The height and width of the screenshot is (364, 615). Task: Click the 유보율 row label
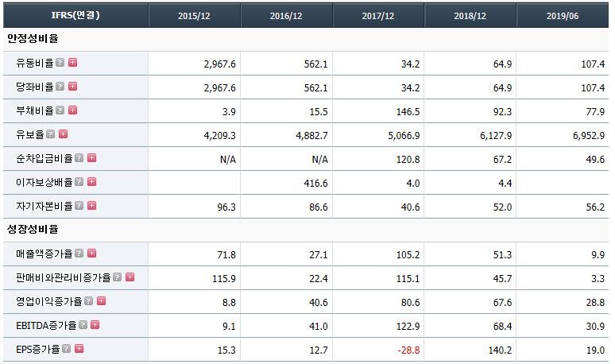pyautogui.click(x=30, y=134)
